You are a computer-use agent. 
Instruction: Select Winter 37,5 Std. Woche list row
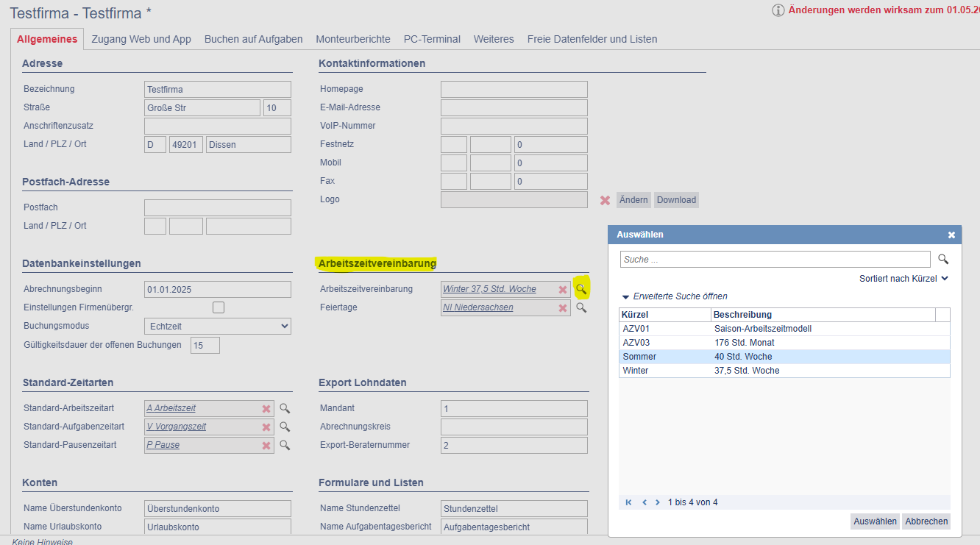click(784, 371)
